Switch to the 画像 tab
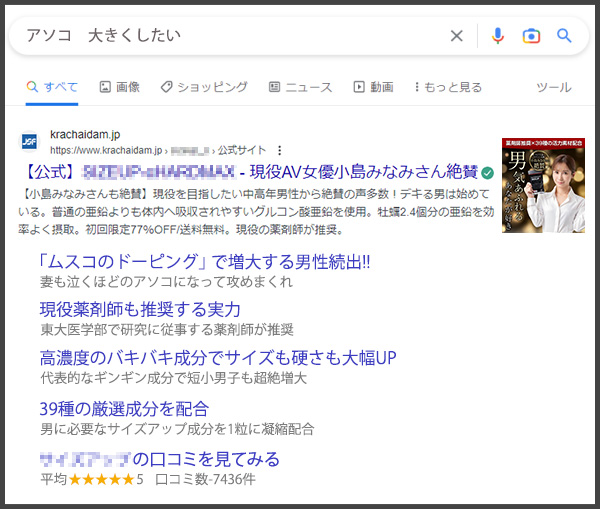600x509 pixels. coord(119,87)
